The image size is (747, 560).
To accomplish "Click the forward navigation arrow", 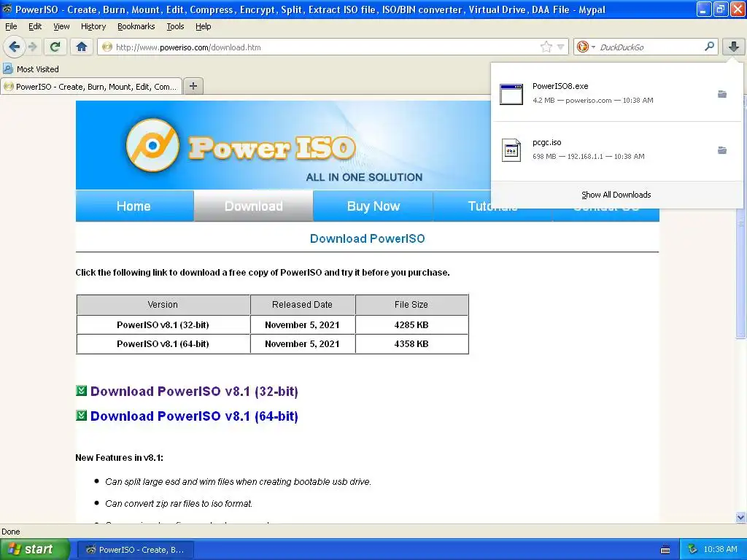I will (x=32, y=47).
